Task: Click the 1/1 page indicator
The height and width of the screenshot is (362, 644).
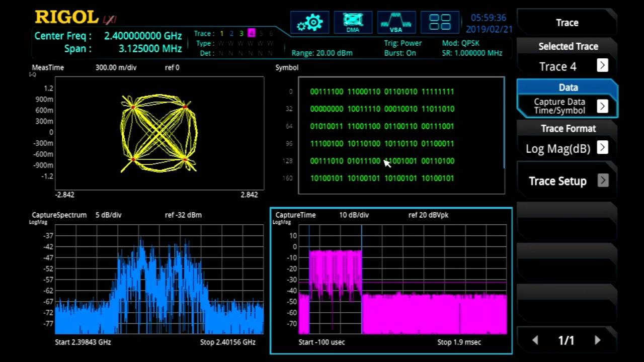Action: (566, 340)
